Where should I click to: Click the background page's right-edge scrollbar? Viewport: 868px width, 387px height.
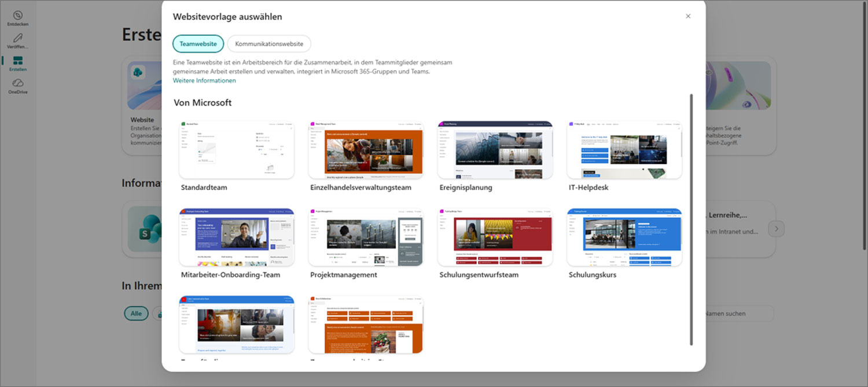point(865,125)
